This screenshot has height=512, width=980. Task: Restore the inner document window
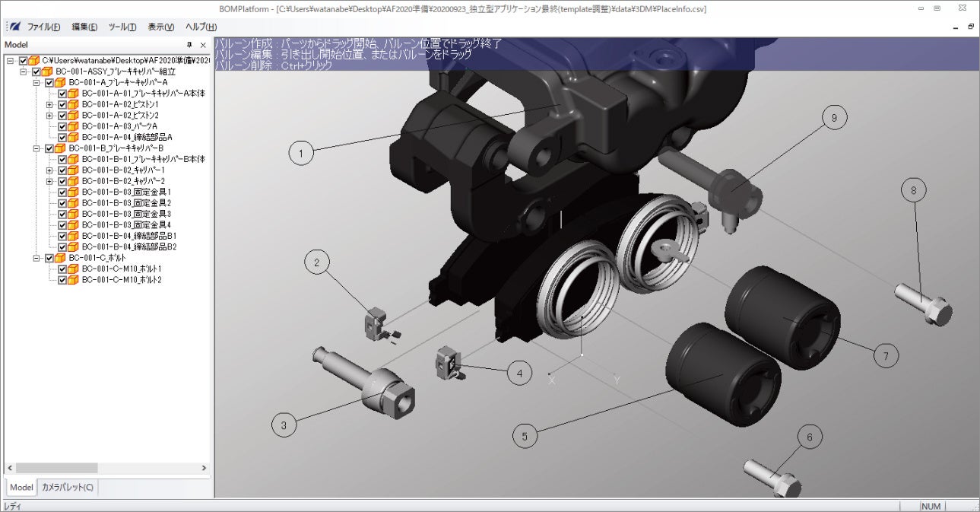[971, 27]
